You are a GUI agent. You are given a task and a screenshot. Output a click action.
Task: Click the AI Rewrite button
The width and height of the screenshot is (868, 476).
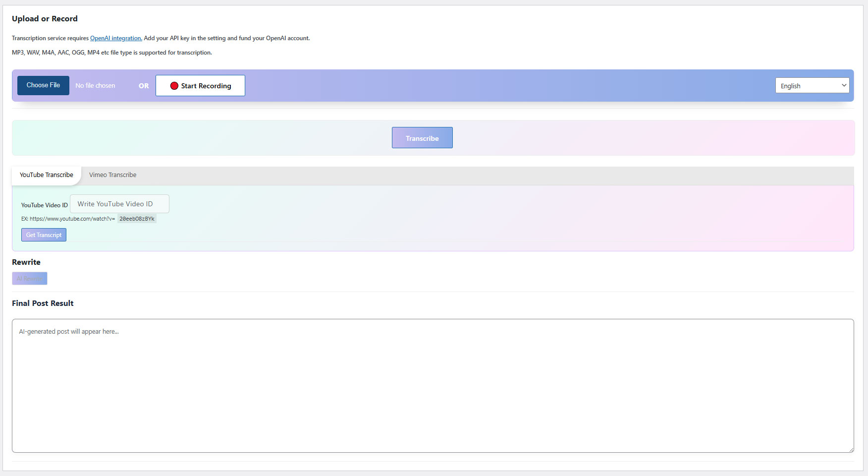pyautogui.click(x=30, y=279)
